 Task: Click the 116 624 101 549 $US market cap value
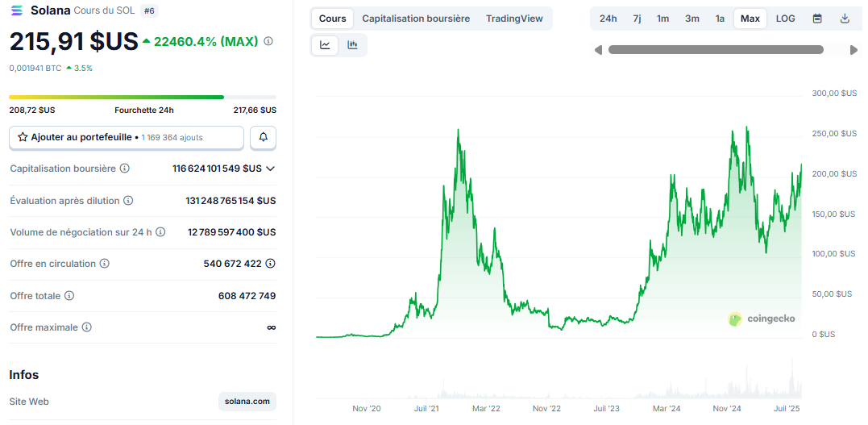click(217, 169)
